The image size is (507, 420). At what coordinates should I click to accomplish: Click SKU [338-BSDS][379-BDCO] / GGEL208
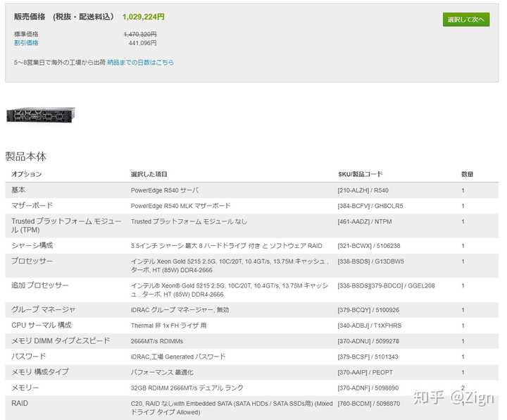pyautogui.click(x=386, y=285)
